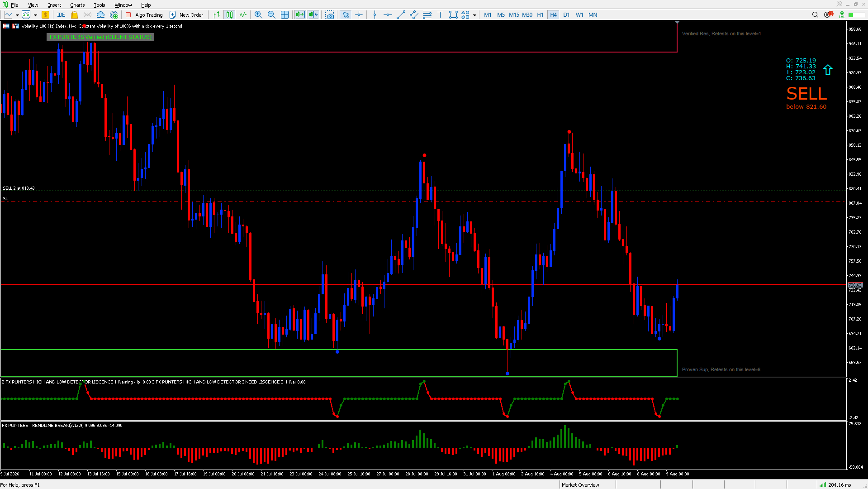Click the cyan up-arrow beside OHLC values
Screen dimensions: 868x489
[828, 70]
